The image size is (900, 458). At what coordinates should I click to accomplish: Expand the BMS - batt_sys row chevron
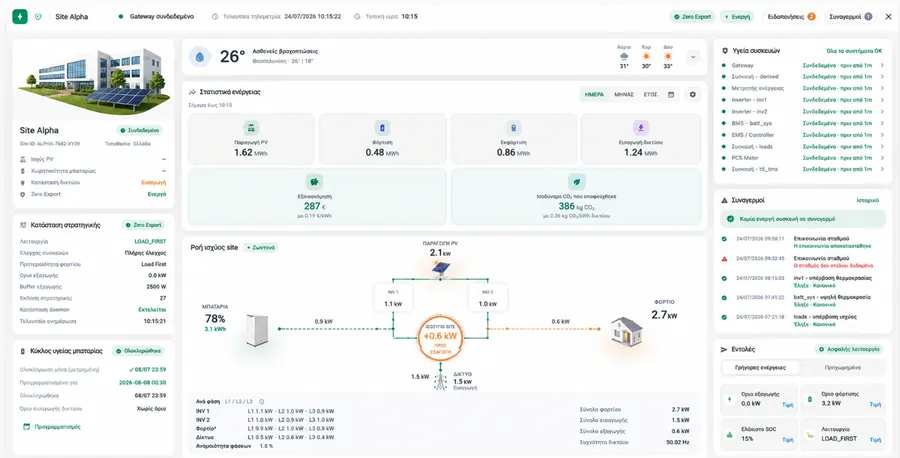coord(882,123)
